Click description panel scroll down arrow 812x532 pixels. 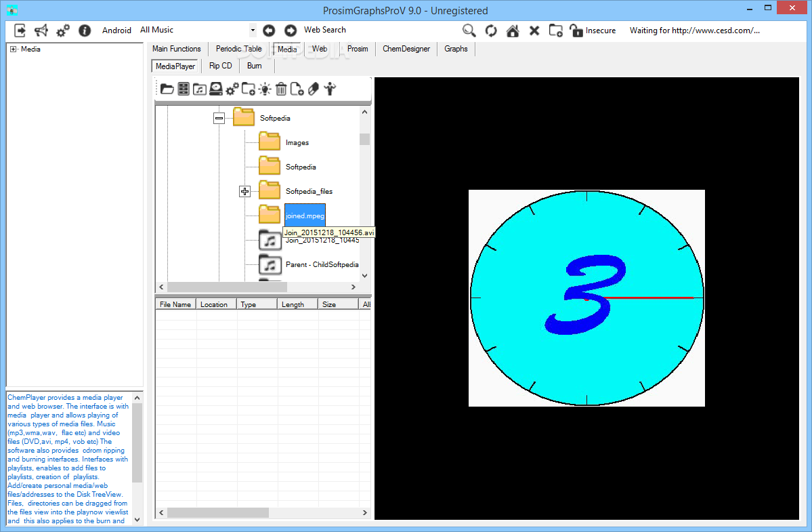pyautogui.click(x=137, y=520)
